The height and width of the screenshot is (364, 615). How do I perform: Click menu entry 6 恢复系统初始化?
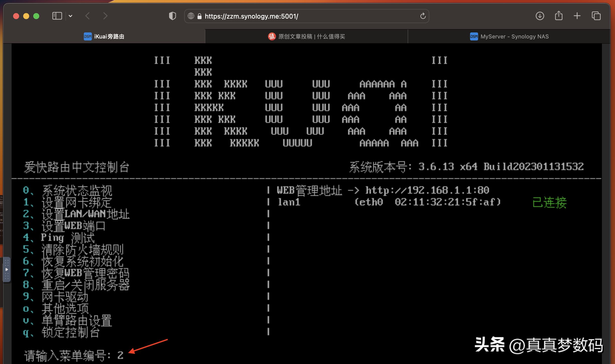[73, 261]
